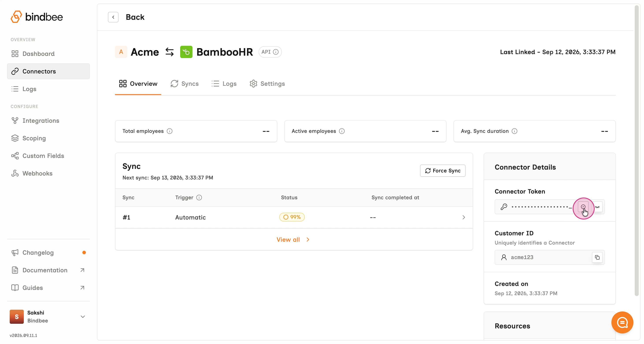Click the masked Connector Token field
The image size is (644, 344).
coord(550,207)
